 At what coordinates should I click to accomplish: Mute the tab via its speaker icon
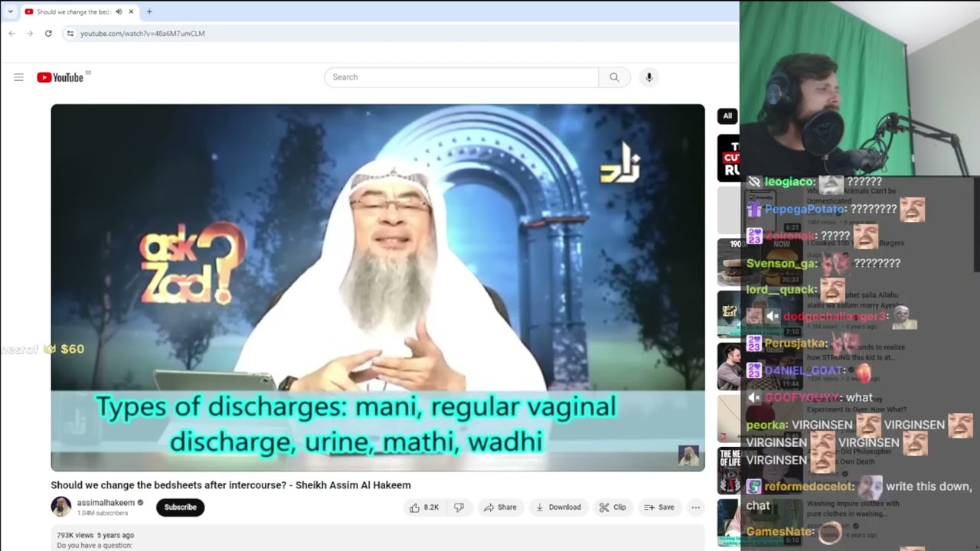[x=119, y=11]
